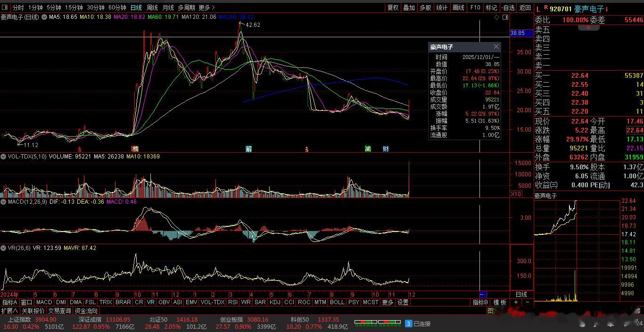
Task: Click the '财' event marker on the timeline
Action: tap(385, 149)
